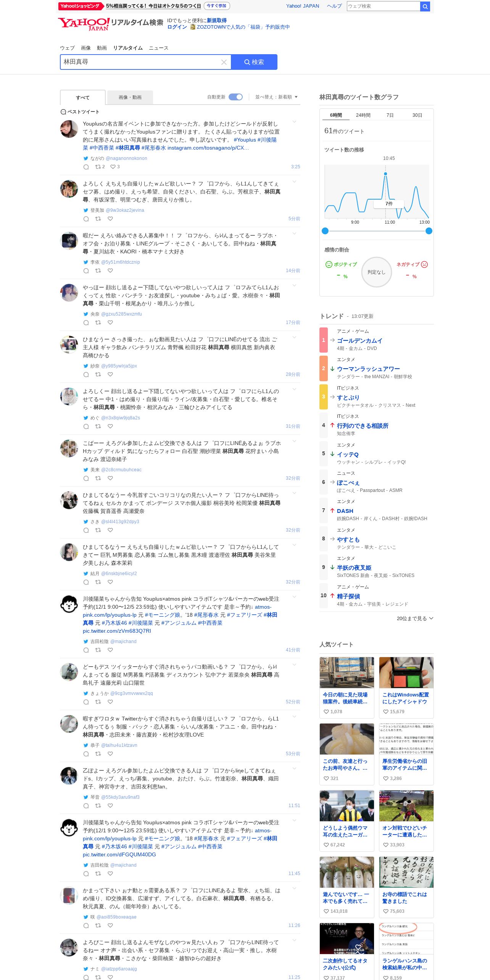Image resolution: width=490 pixels, height=980 pixels.
Task: Expand options chevron on ながの's tweet
Action: 294,122
